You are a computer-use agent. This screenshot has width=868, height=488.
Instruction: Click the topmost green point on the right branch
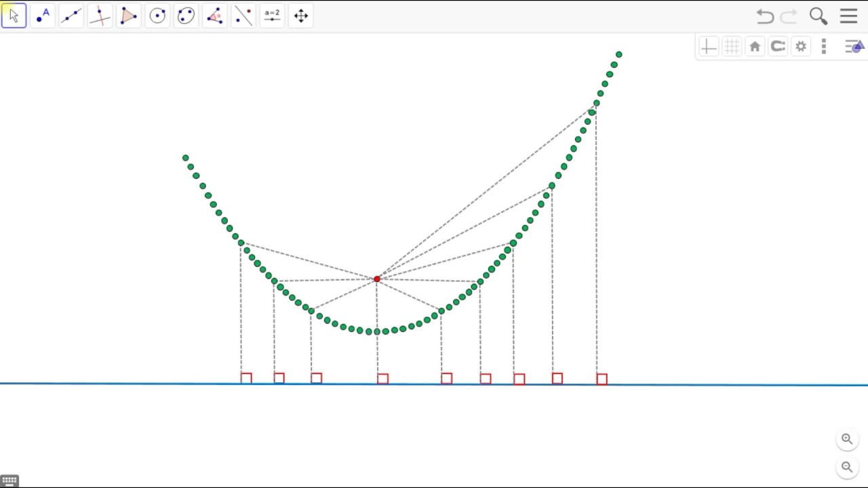(x=618, y=55)
